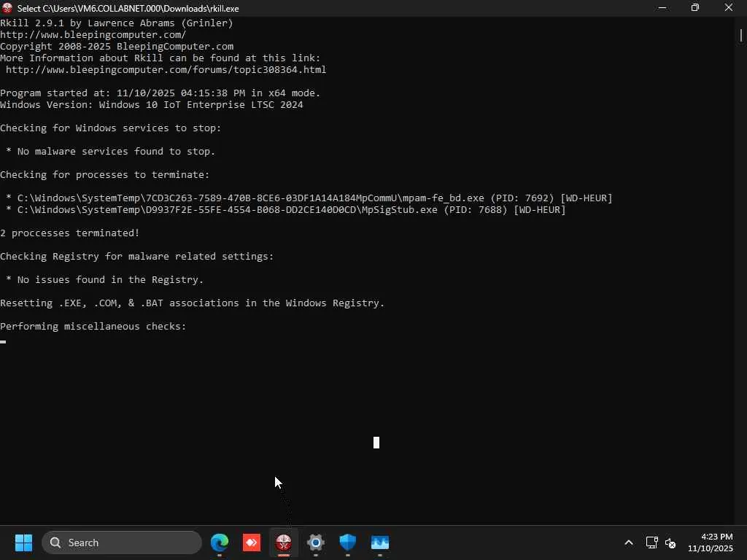Click the window title "Select C:\Users\...\rkill.exe"
747x560 pixels.
coord(128,9)
